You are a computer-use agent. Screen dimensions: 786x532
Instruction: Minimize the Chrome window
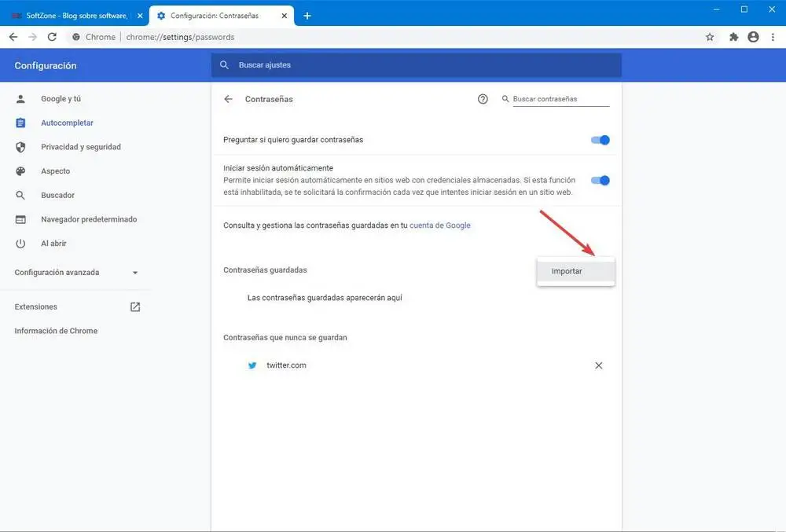click(717, 9)
